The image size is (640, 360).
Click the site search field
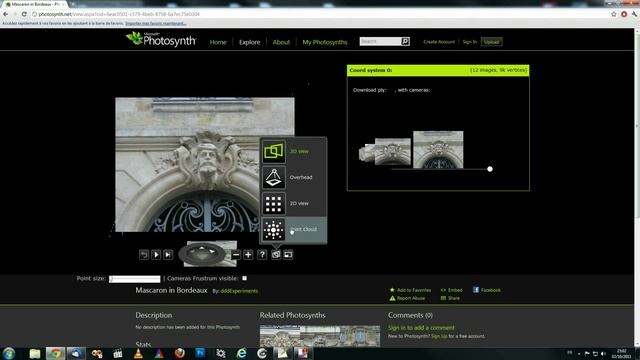pos(380,41)
